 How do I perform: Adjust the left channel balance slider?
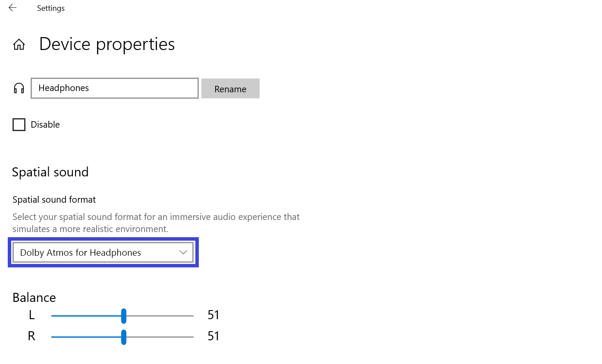[x=124, y=316]
